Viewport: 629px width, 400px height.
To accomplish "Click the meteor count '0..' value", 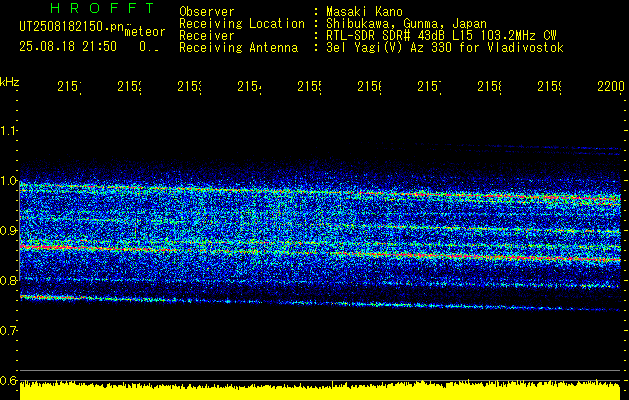I will 149,47.
